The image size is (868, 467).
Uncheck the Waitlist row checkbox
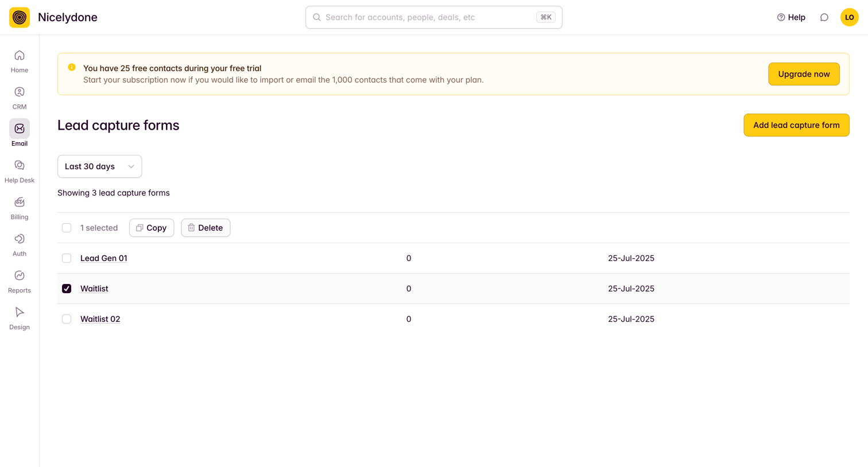67,289
